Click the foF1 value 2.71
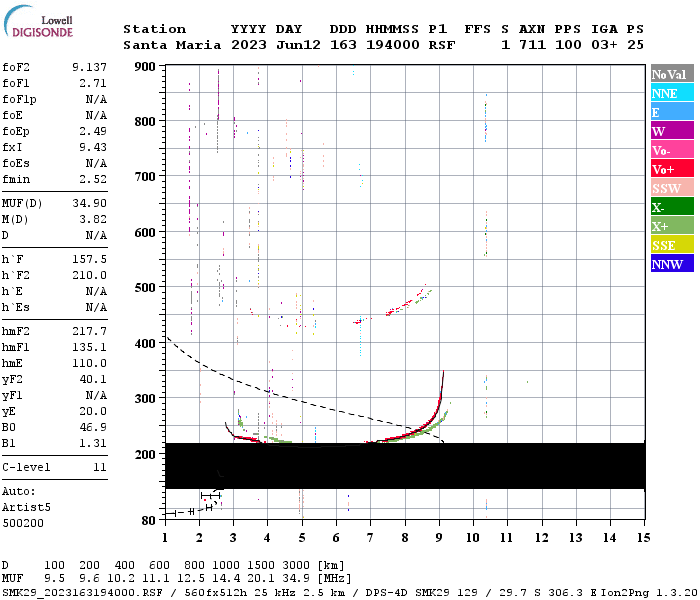 (x=93, y=83)
